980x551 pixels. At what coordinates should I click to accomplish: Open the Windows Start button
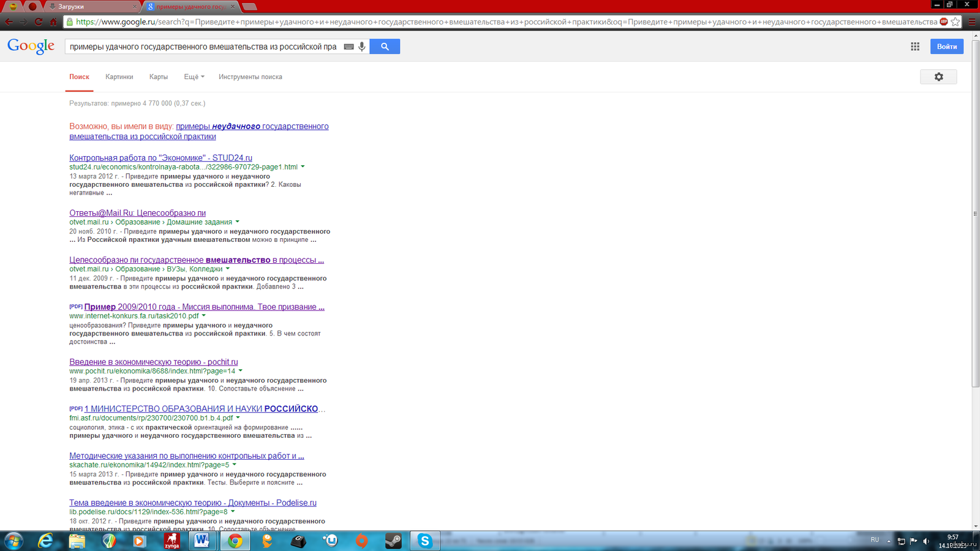coord(13,541)
